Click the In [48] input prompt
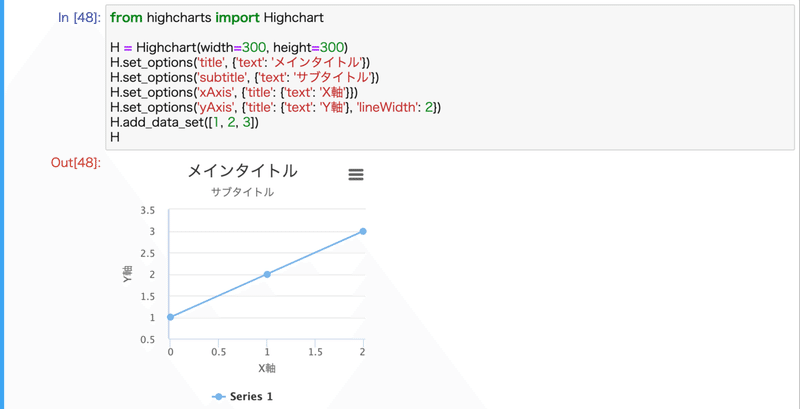 (x=80, y=18)
